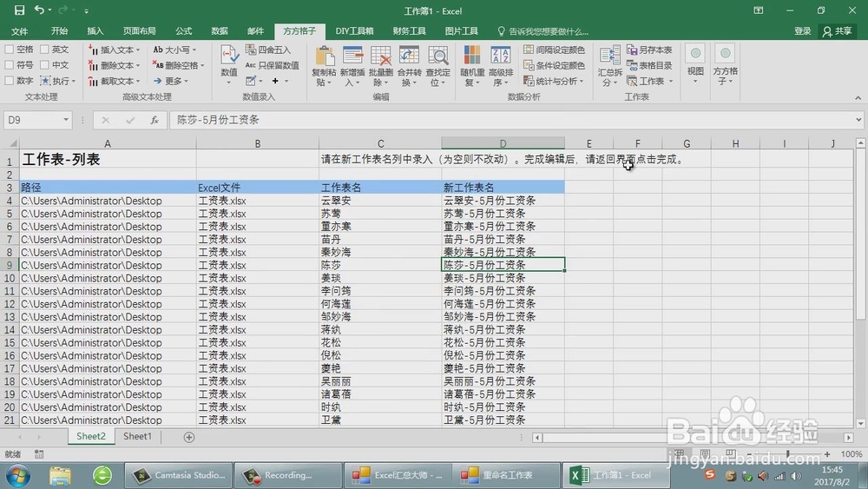Screen dimensions: 868x489
Task: Click 间隔设定颜色
Action: (554, 50)
